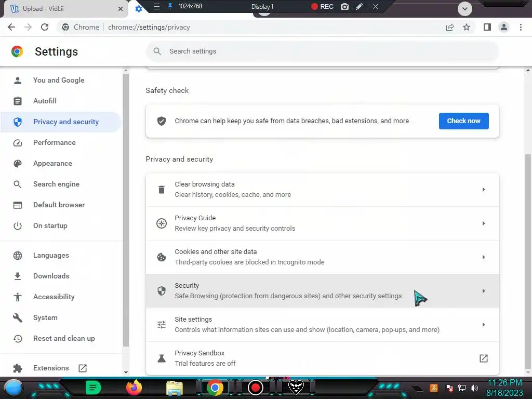
Task: Open the Privacy Guide row
Action: tap(322, 223)
